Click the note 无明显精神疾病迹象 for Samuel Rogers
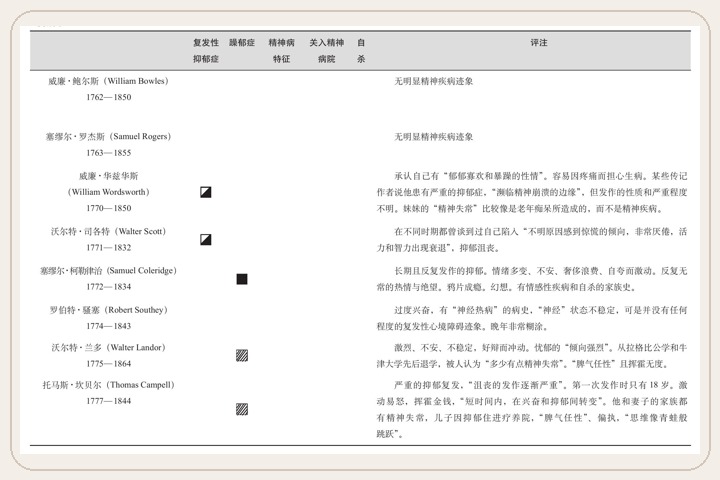The width and height of the screenshot is (720, 480). (433, 137)
